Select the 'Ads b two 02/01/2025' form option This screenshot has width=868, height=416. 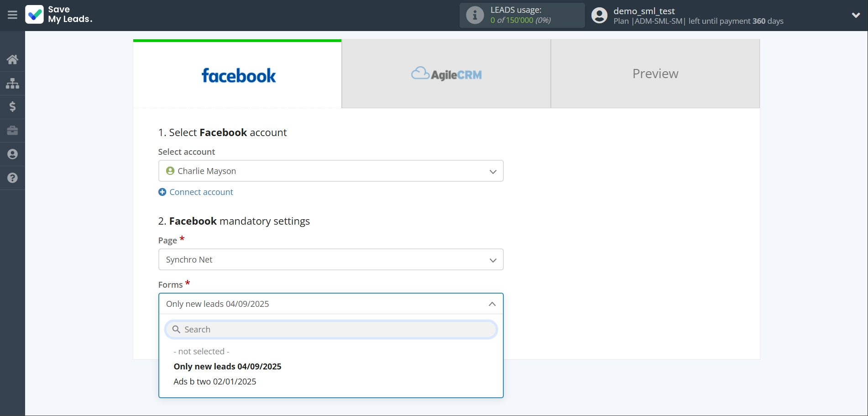[214, 382]
